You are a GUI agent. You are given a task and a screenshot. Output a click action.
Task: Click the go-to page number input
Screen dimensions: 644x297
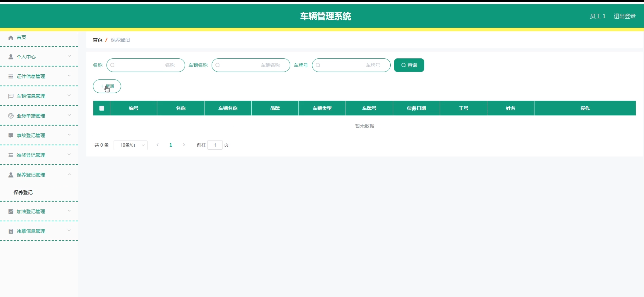coord(215,145)
